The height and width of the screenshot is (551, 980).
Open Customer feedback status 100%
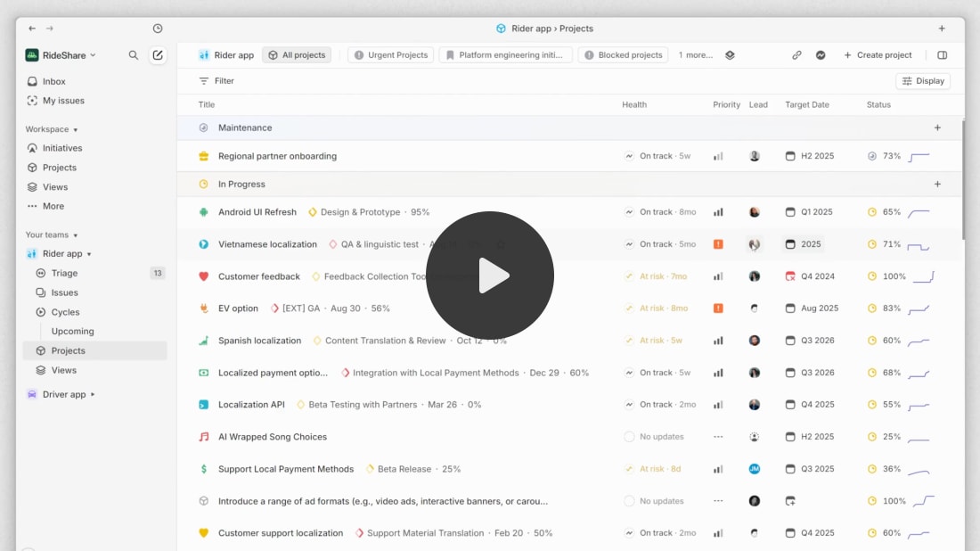[x=886, y=275]
